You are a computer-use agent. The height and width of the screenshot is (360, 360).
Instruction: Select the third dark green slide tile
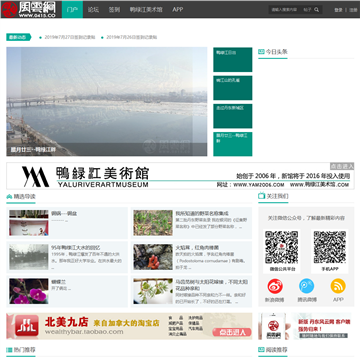click(233, 116)
